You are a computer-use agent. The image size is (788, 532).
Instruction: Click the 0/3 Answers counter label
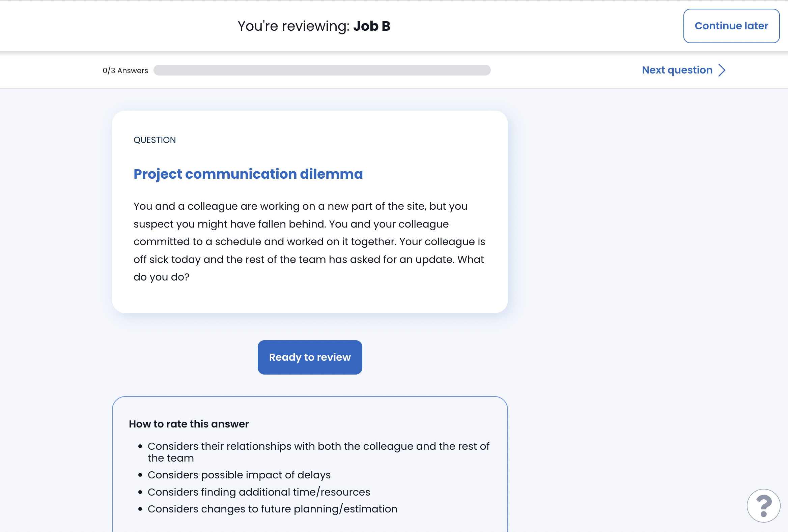point(125,70)
